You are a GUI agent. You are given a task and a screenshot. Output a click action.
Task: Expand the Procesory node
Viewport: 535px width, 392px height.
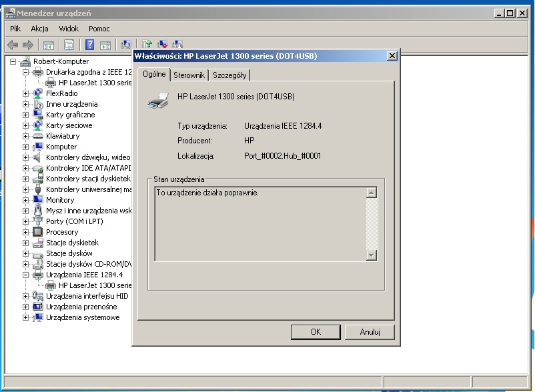click(x=25, y=232)
